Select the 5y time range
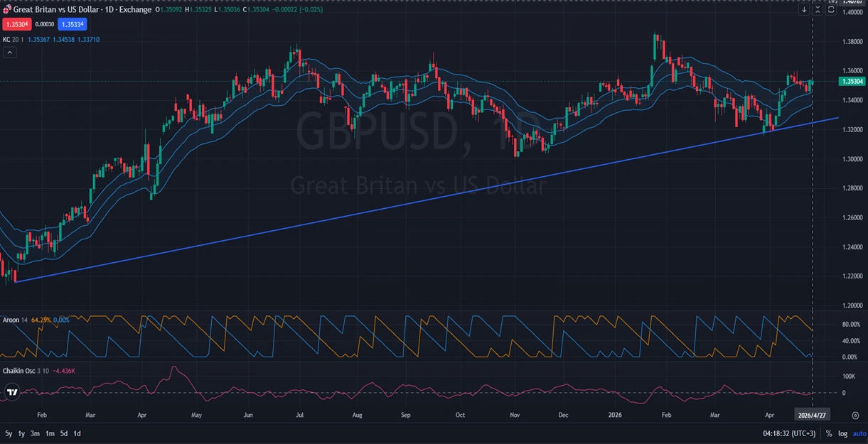This screenshot has width=868, height=444. pos(9,433)
